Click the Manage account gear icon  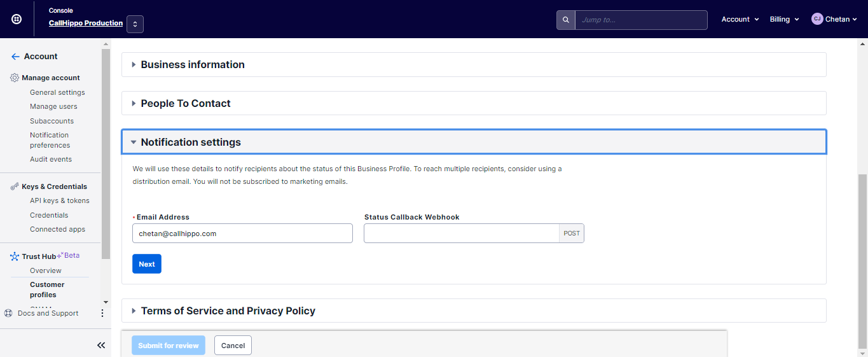pyautogui.click(x=15, y=78)
